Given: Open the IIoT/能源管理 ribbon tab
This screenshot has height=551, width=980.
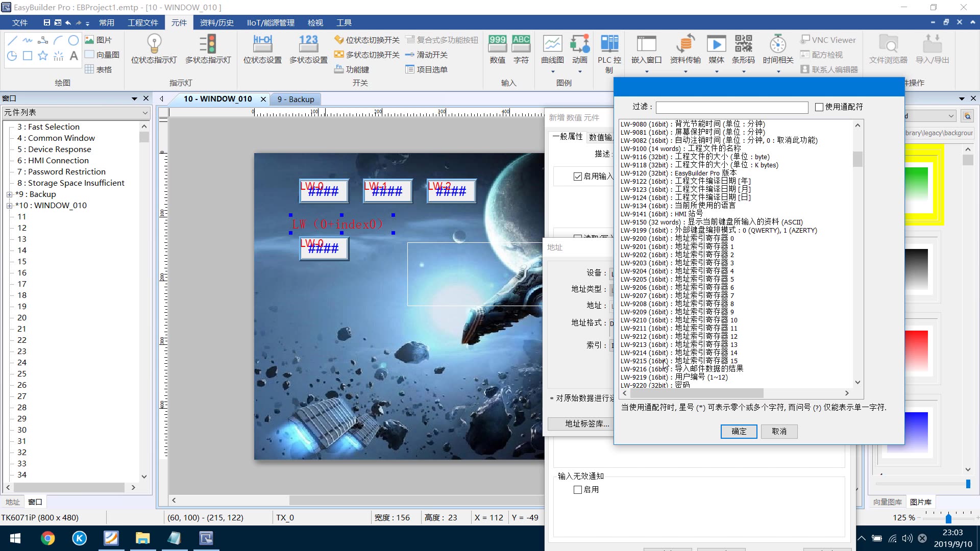Looking at the screenshot, I should [x=271, y=22].
